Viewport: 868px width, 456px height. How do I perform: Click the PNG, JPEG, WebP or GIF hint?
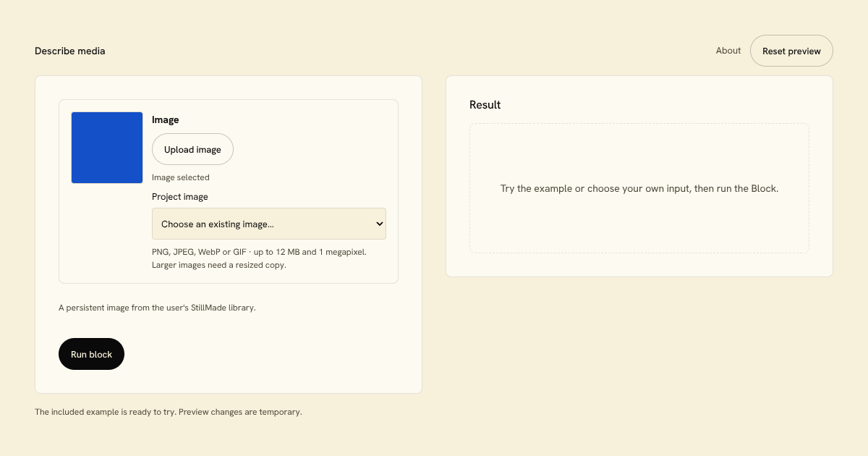tap(259, 252)
